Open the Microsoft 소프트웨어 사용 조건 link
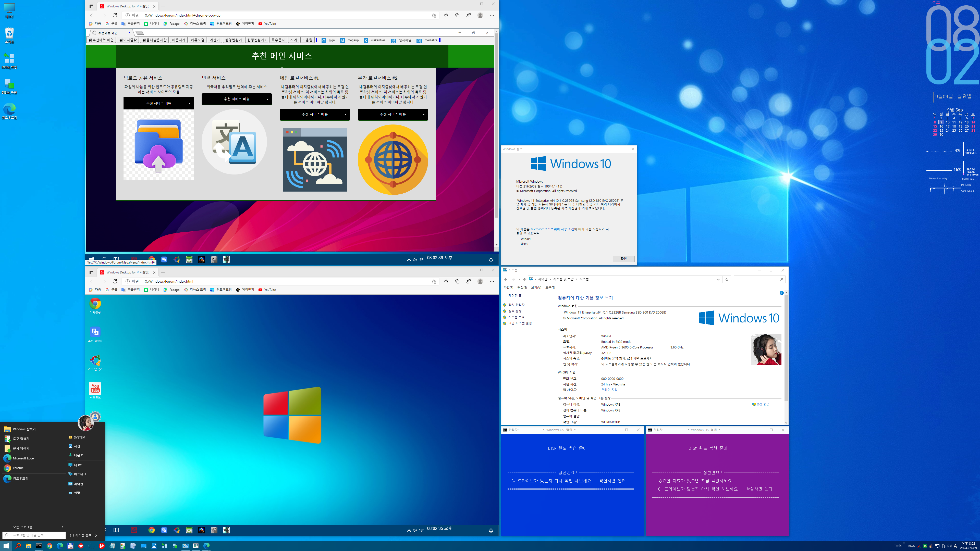Image resolution: width=980 pixels, height=551 pixels. tap(552, 229)
